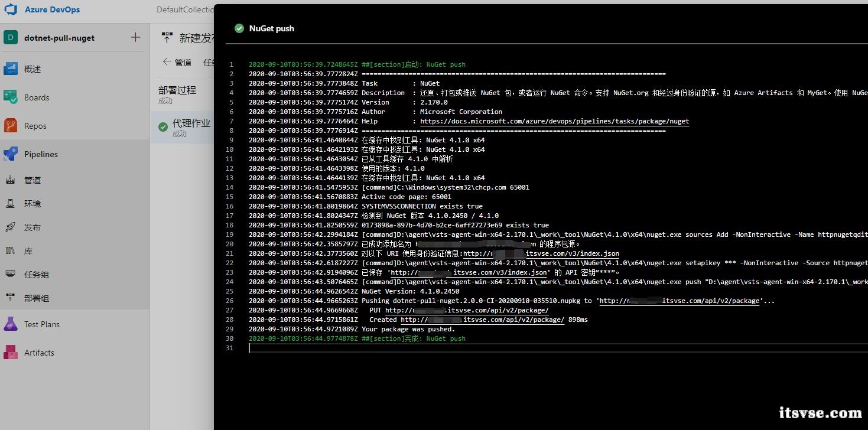868x430 pixels.
Task: Open the 任务组 entry
Action: point(37,275)
